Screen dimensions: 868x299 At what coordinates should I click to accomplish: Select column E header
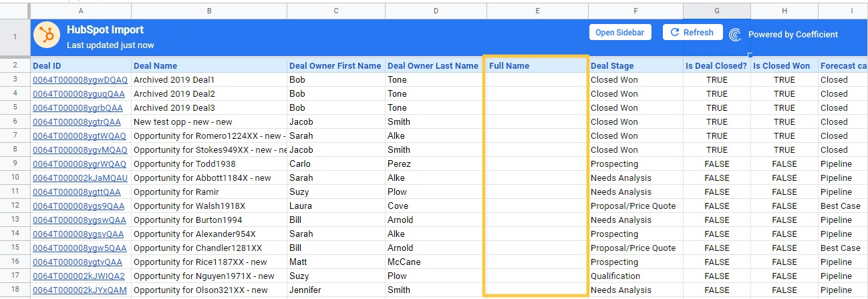[x=537, y=11]
